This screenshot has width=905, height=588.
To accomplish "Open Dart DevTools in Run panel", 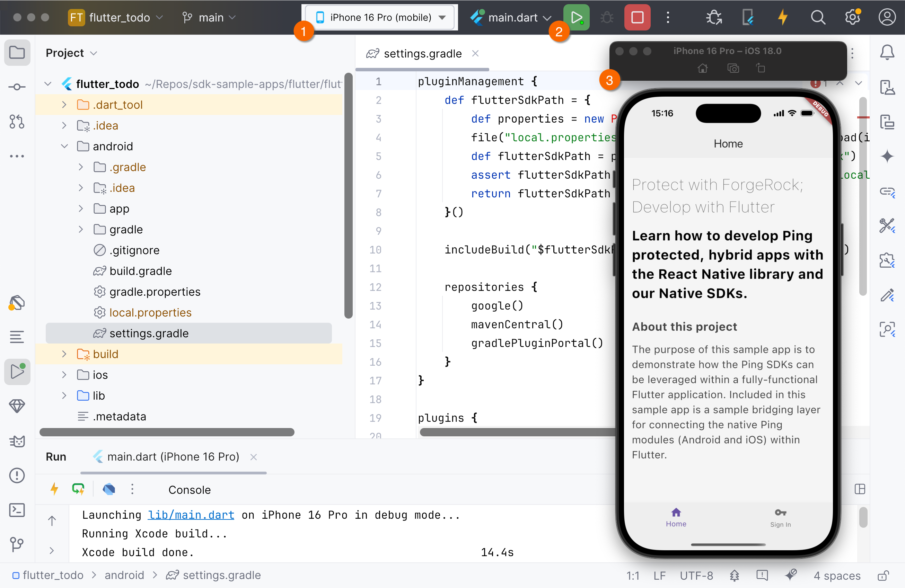I will click(x=109, y=489).
